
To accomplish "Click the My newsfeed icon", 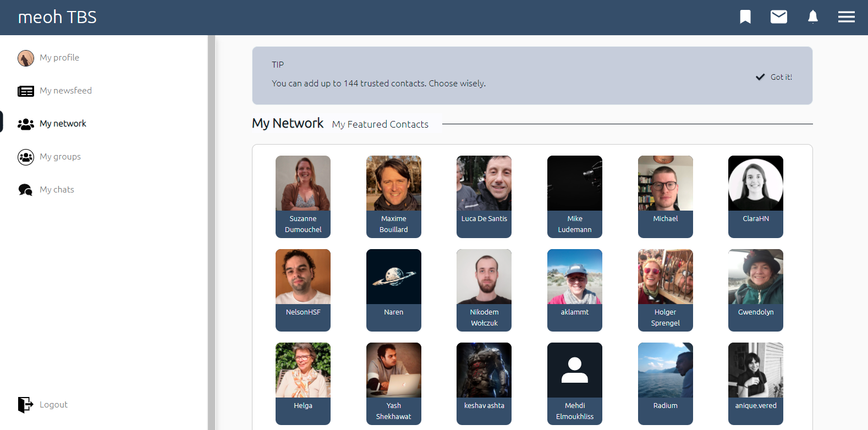I will click(26, 91).
